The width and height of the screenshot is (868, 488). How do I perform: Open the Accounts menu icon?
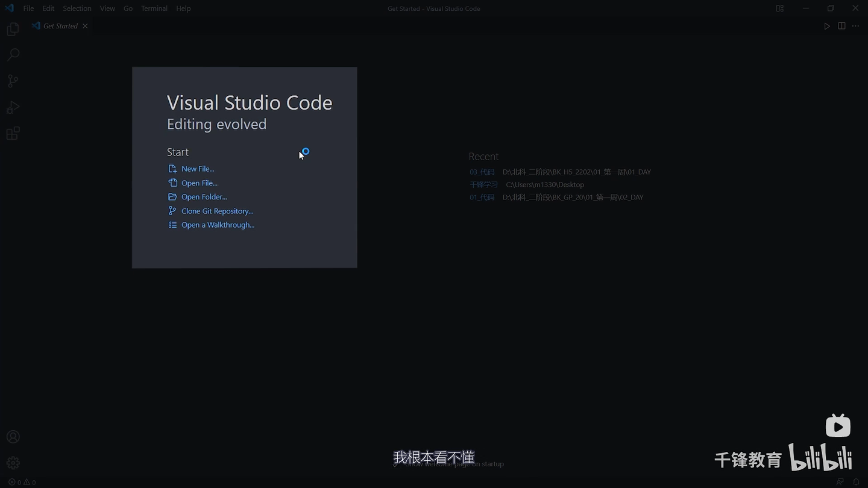pos(13,437)
